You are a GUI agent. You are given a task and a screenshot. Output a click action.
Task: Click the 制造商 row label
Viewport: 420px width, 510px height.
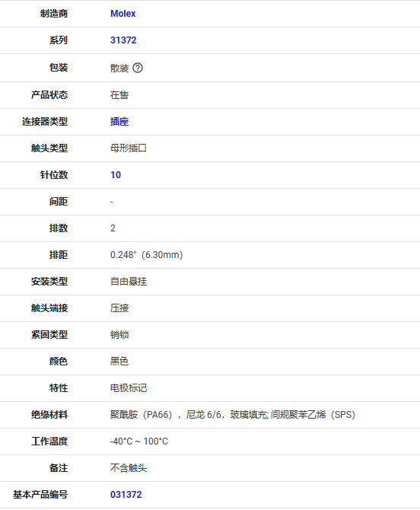click(x=54, y=14)
